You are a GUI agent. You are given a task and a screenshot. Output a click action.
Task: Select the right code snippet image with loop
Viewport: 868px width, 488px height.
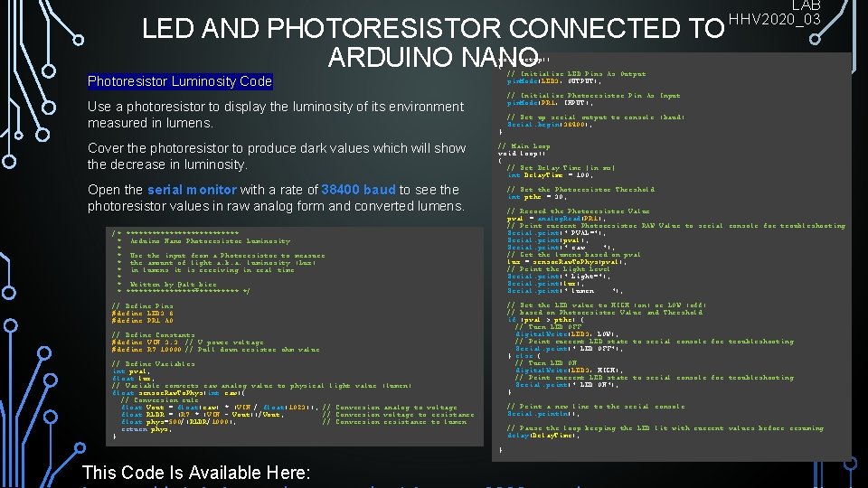point(672,257)
